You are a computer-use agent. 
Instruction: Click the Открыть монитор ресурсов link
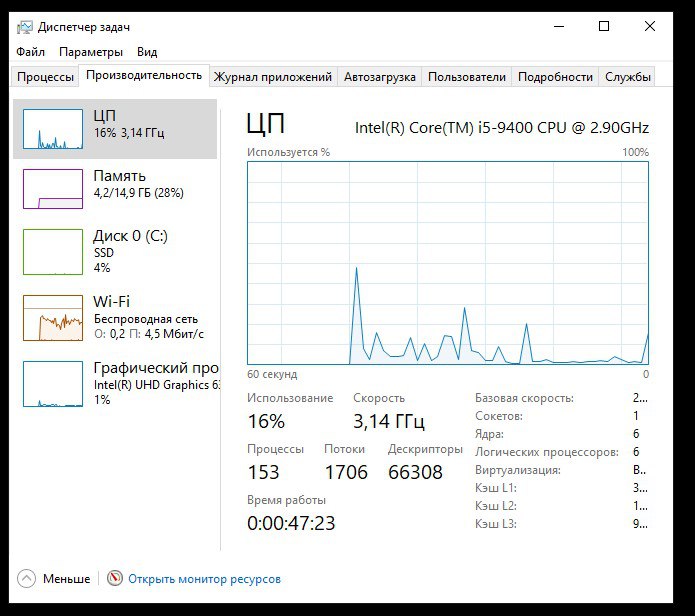204,579
